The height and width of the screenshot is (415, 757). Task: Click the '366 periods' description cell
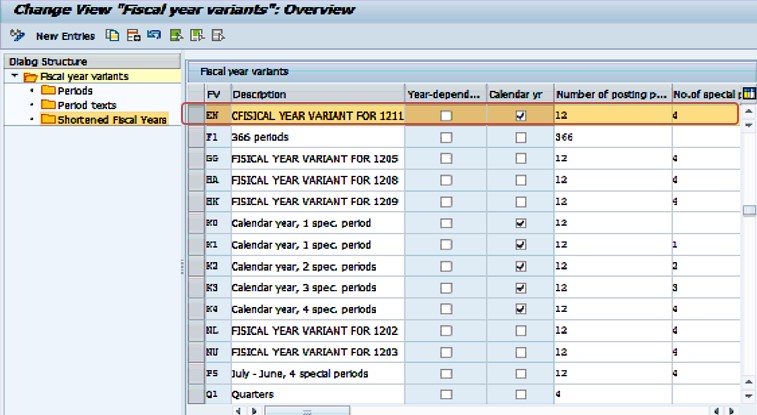(317, 137)
